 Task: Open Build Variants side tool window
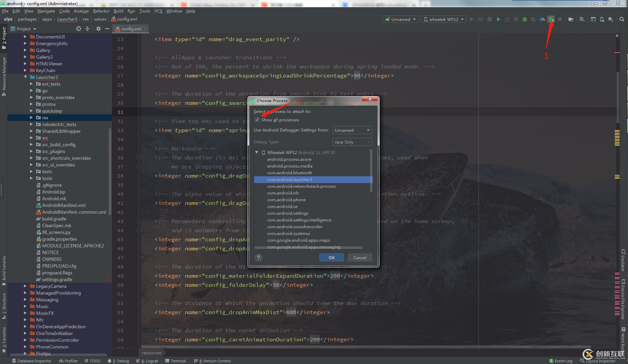(4, 270)
